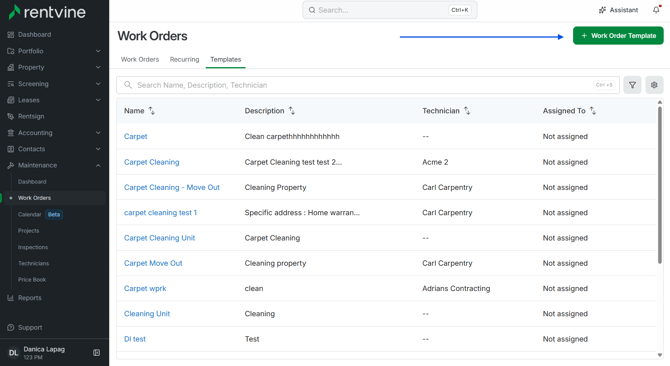Click the Screening sidebar icon

[x=11, y=84]
